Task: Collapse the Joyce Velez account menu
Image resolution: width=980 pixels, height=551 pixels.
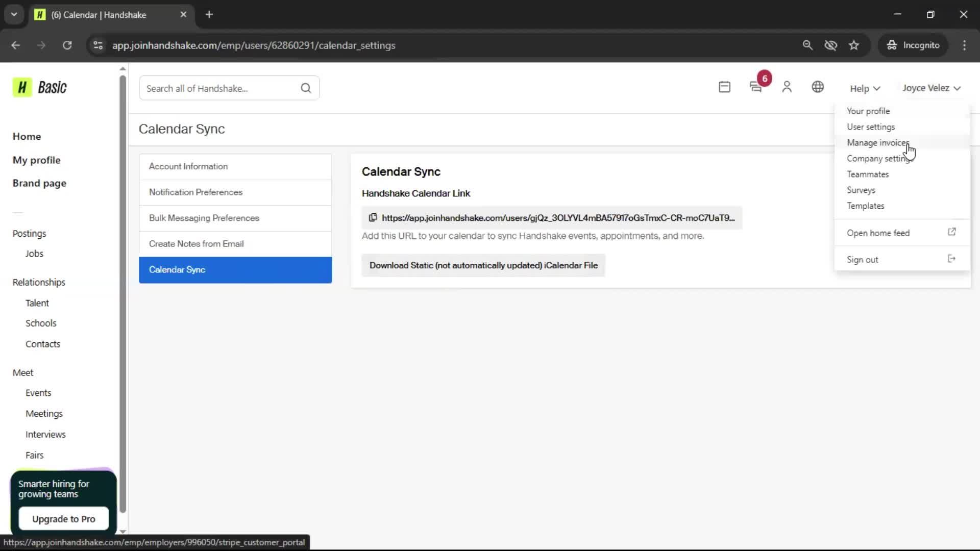Action: (931, 88)
